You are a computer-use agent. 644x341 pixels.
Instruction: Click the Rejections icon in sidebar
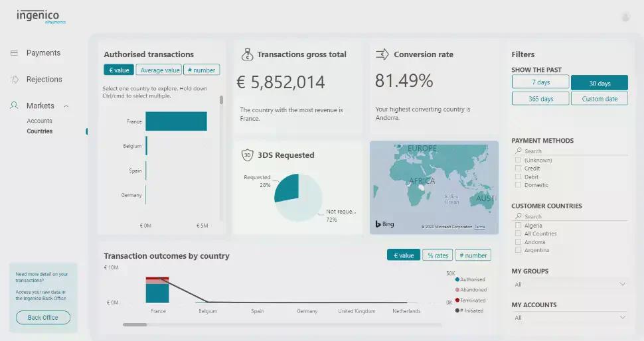coord(14,80)
